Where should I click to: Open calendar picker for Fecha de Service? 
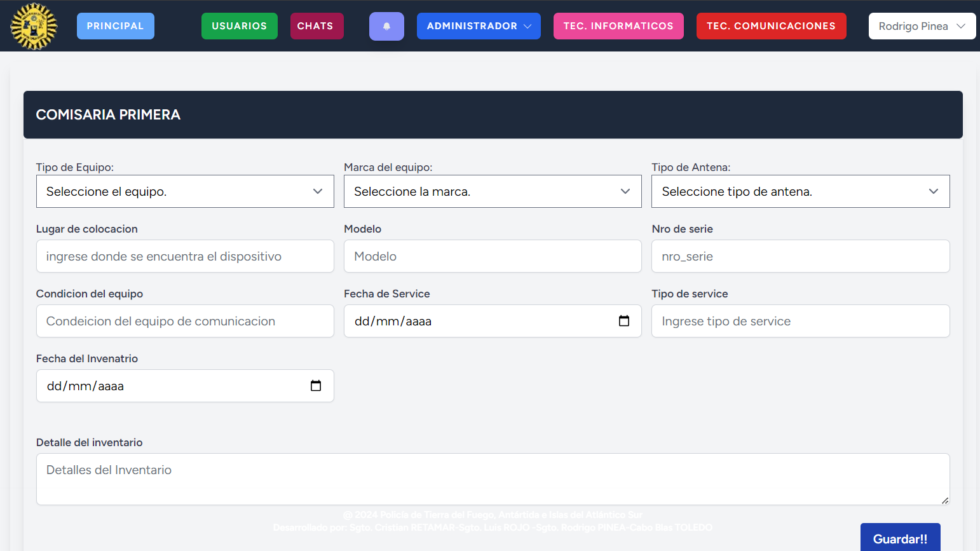coord(623,321)
